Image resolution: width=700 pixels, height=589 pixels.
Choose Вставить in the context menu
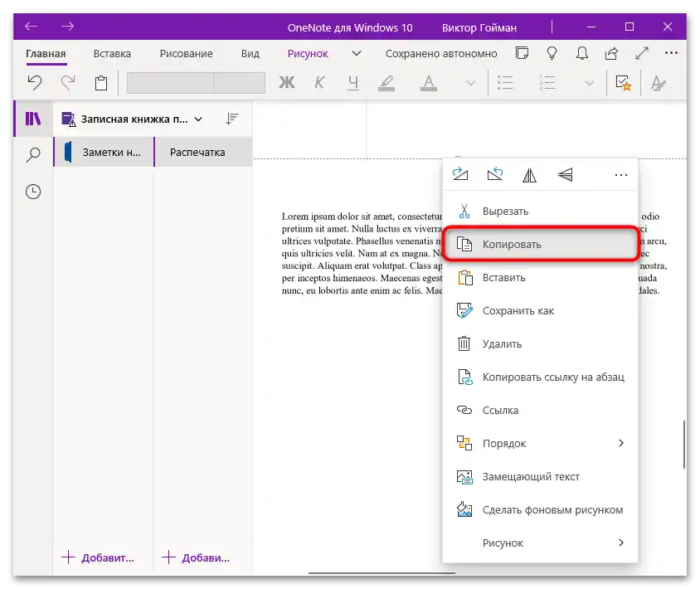click(x=540, y=277)
